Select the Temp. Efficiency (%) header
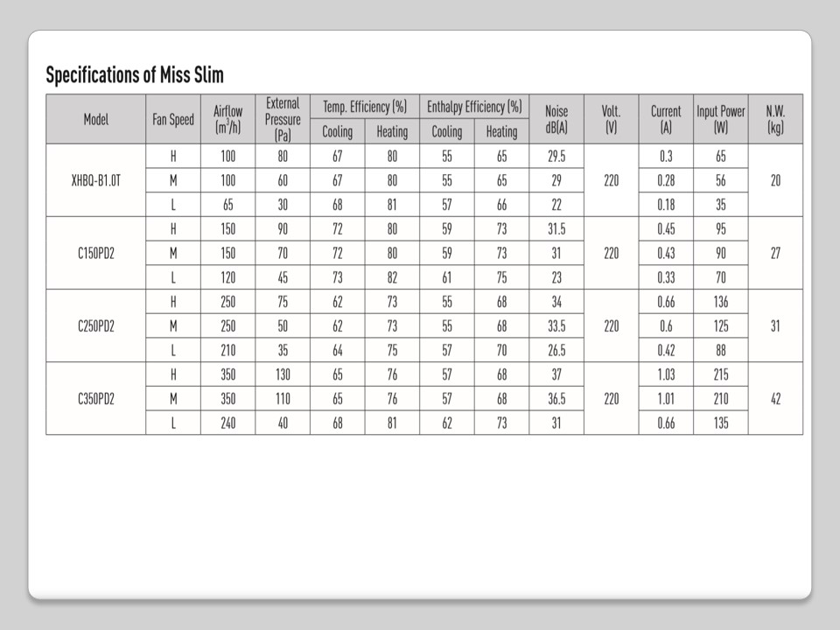 point(365,107)
